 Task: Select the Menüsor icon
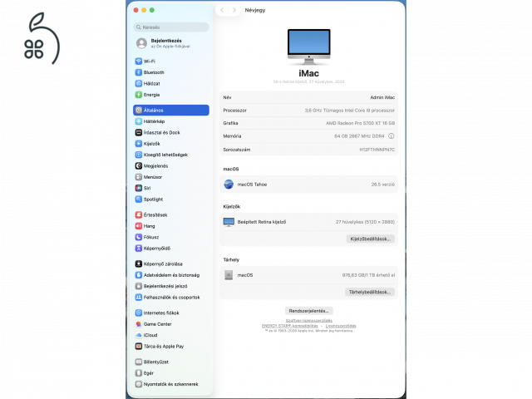click(x=139, y=177)
